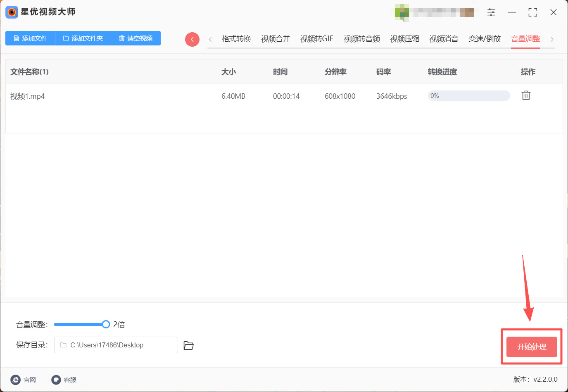Image resolution: width=568 pixels, height=392 pixels.
Task: Minimize the application window
Action: click(512, 12)
